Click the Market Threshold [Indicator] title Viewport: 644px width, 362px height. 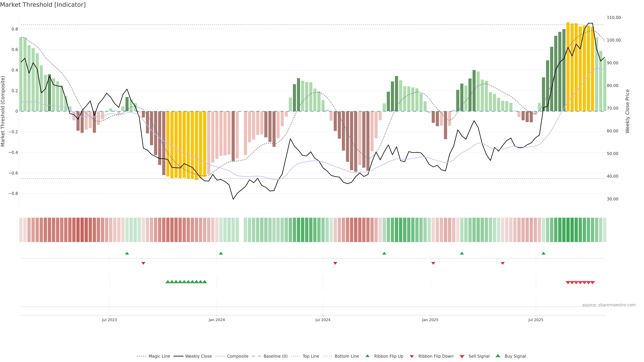[43, 5]
